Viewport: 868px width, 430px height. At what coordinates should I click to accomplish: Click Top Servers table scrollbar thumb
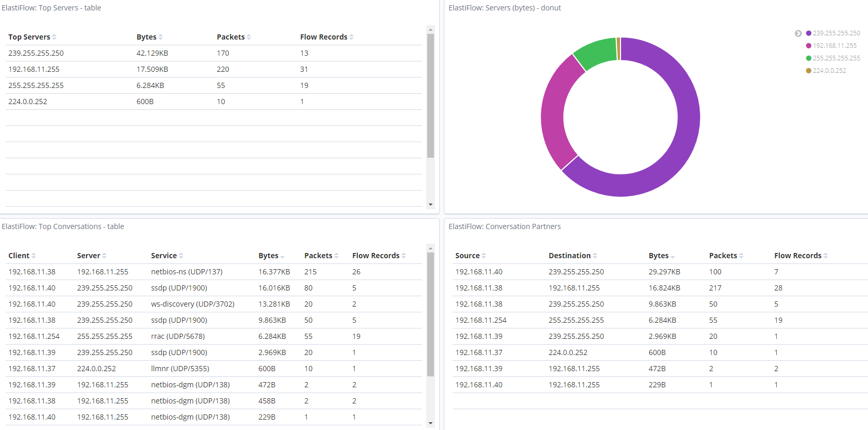tap(430, 96)
